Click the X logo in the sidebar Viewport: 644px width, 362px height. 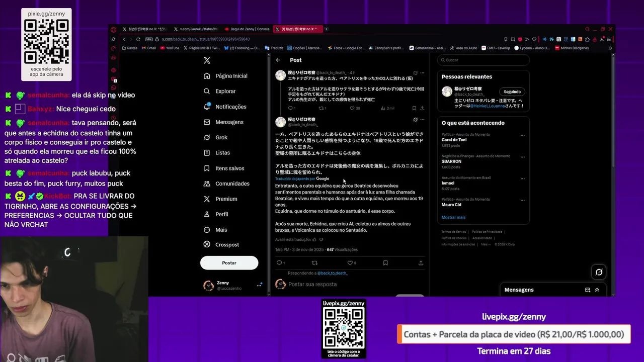click(x=207, y=60)
